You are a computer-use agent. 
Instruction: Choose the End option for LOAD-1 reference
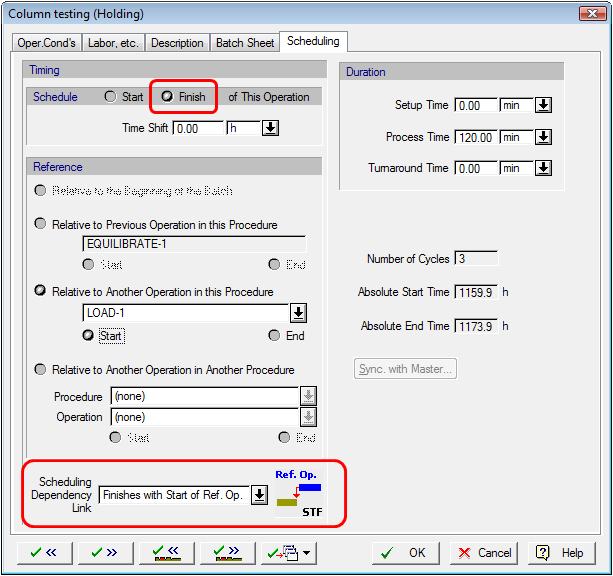click(x=275, y=336)
